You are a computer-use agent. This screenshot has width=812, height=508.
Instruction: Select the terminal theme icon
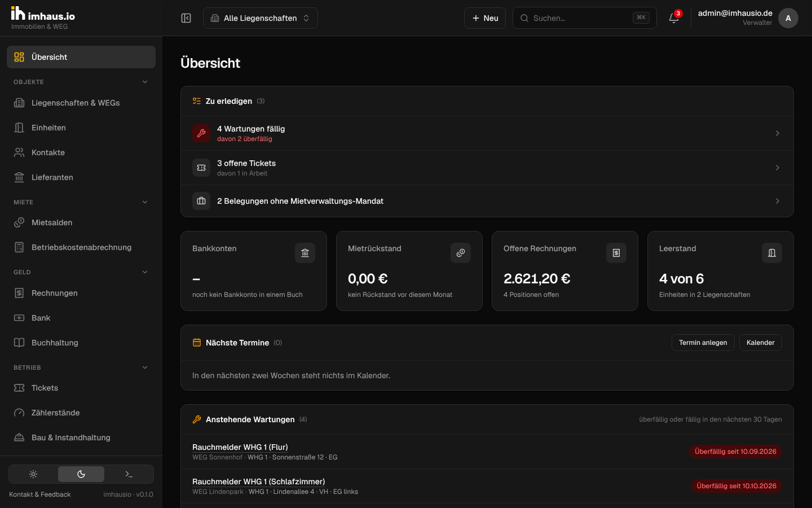pyautogui.click(x=129, y=474)
